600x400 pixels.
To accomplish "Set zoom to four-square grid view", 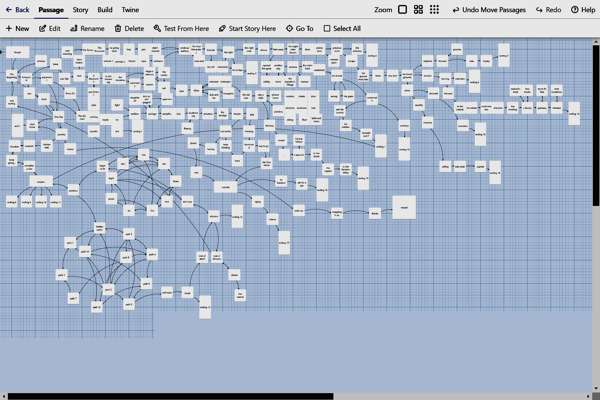I will click(418, 9).
